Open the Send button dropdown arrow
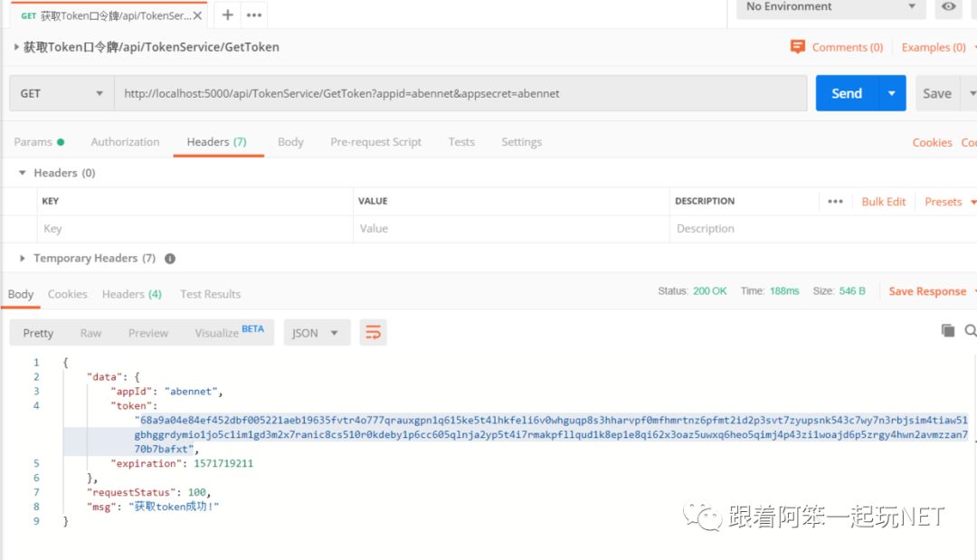Screen dimensions: 977x560 892,93
